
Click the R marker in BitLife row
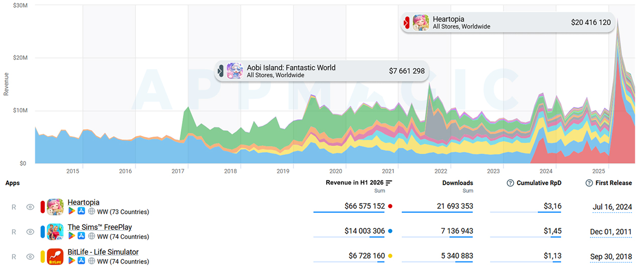[x=14, y=256]
